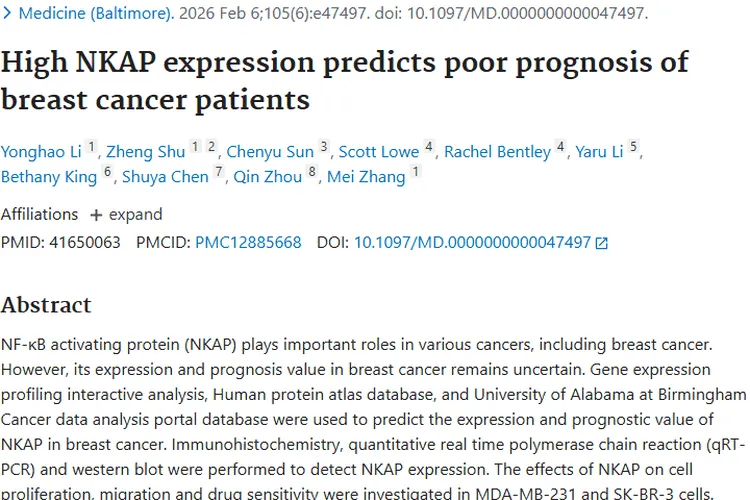Open Chenyu Sun's author page

click(270, 152)
